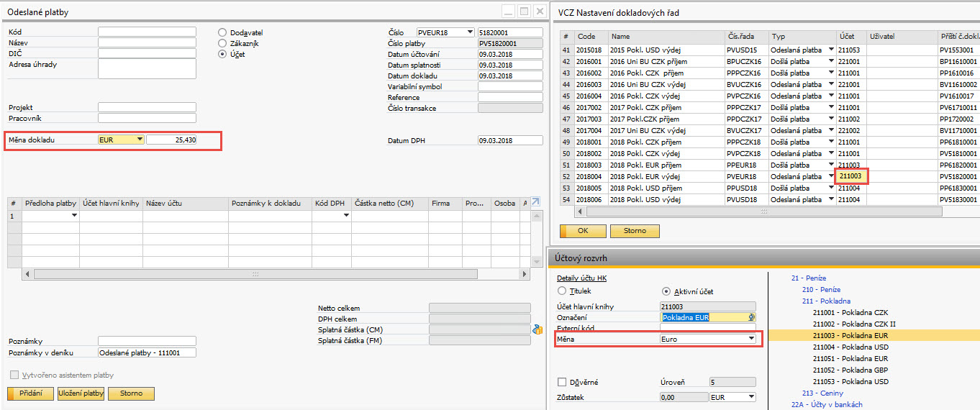This screenshot has height=410, width=980.
Task: Click Storno in the Odeslané platby window
Action: pyautogui.click(x=131, y=393)
